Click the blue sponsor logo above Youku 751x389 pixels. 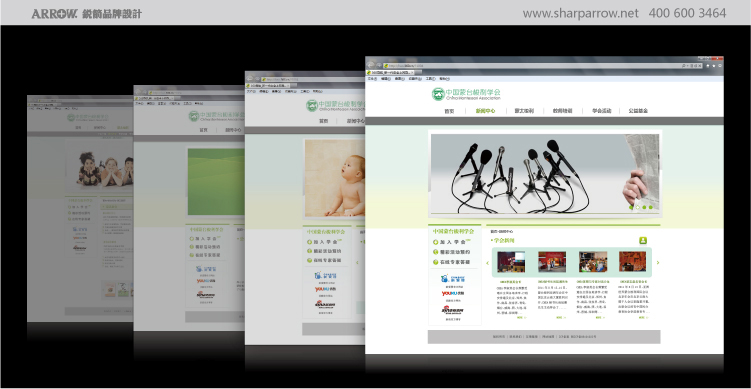(453, 278)
